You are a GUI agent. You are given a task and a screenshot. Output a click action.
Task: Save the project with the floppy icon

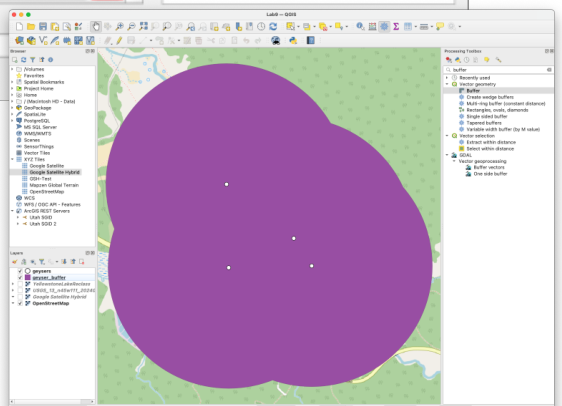(43, 27)
